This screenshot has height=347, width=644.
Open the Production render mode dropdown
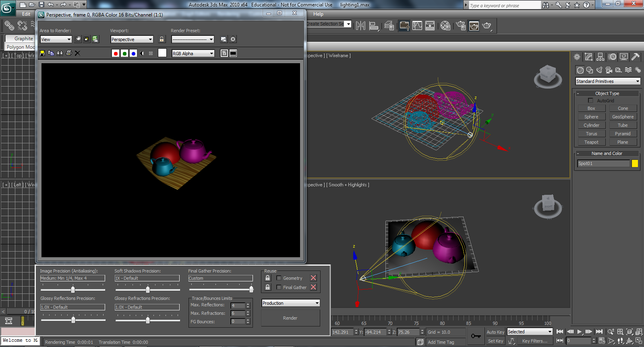(291, 303)
